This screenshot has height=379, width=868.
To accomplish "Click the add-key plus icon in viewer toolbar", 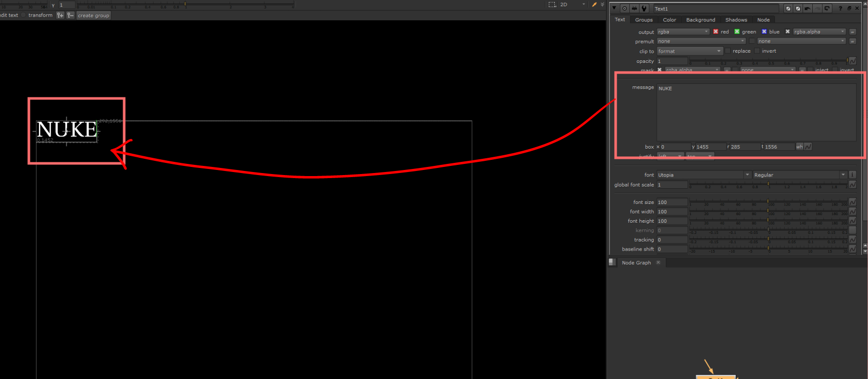I will 60,15.
